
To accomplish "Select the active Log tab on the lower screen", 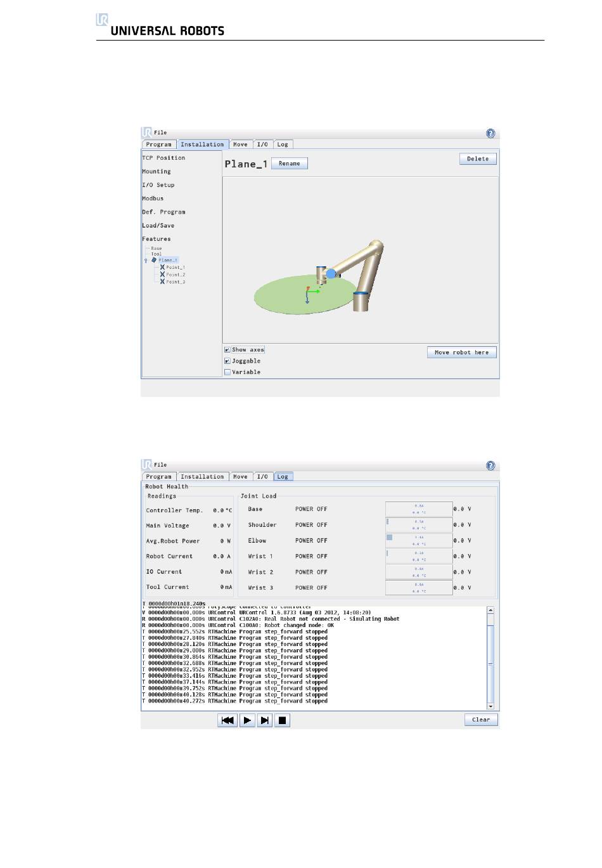I will (283, 477).
